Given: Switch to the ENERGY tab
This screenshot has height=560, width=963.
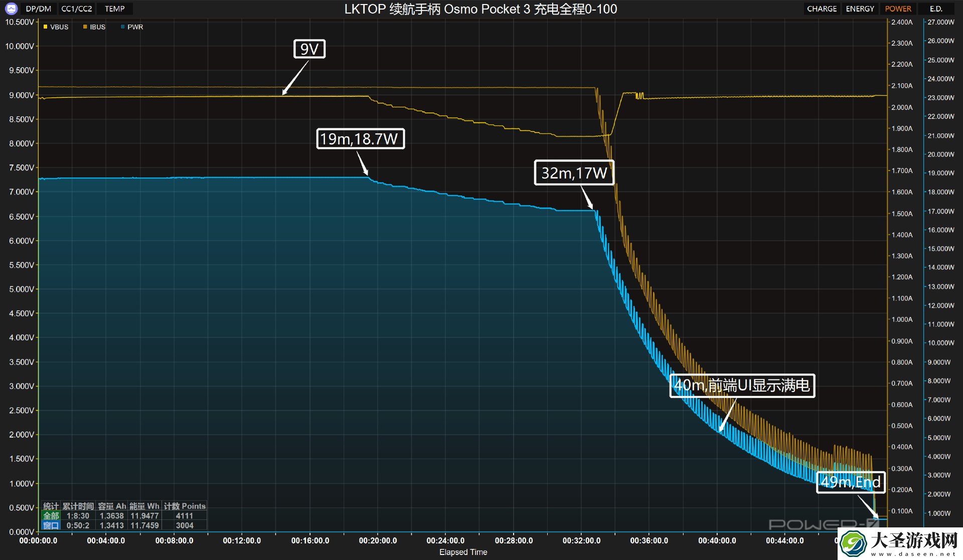Looking at the screenshot, I should click(860, 9).
